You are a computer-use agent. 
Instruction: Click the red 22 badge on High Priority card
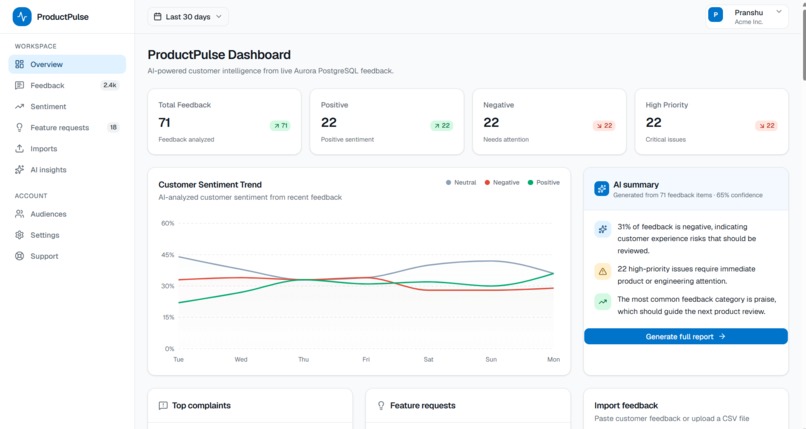click(766, 125)
